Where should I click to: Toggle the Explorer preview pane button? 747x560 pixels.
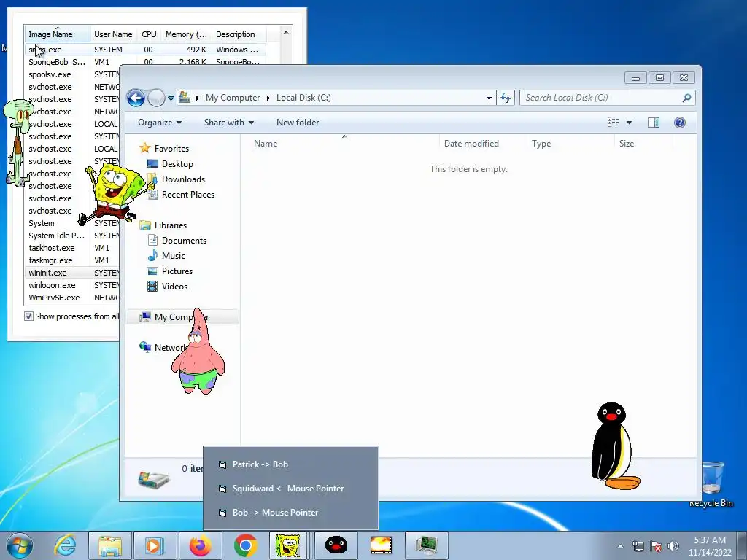[x=654, y=122]
